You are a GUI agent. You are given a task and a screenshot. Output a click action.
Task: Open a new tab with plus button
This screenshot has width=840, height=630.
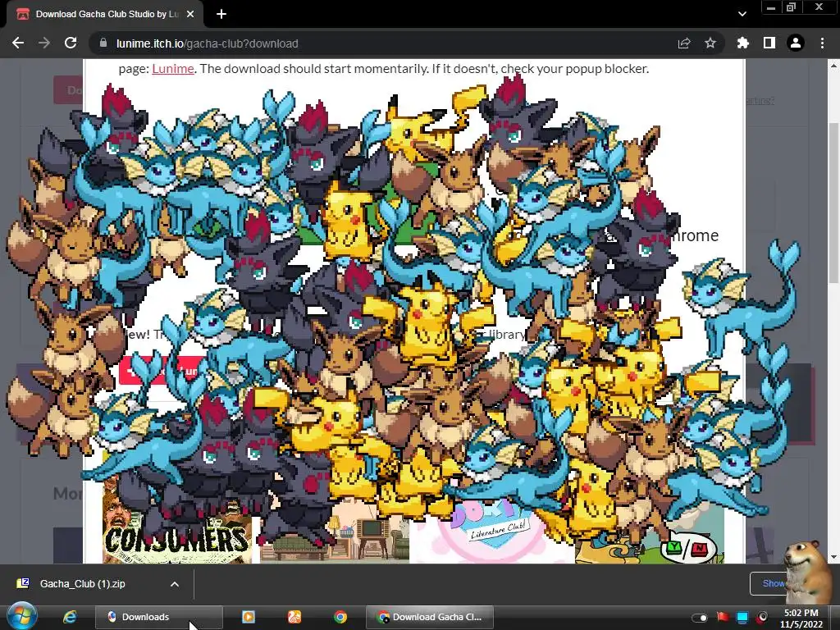pyautogui.click(x=221, y=14)
